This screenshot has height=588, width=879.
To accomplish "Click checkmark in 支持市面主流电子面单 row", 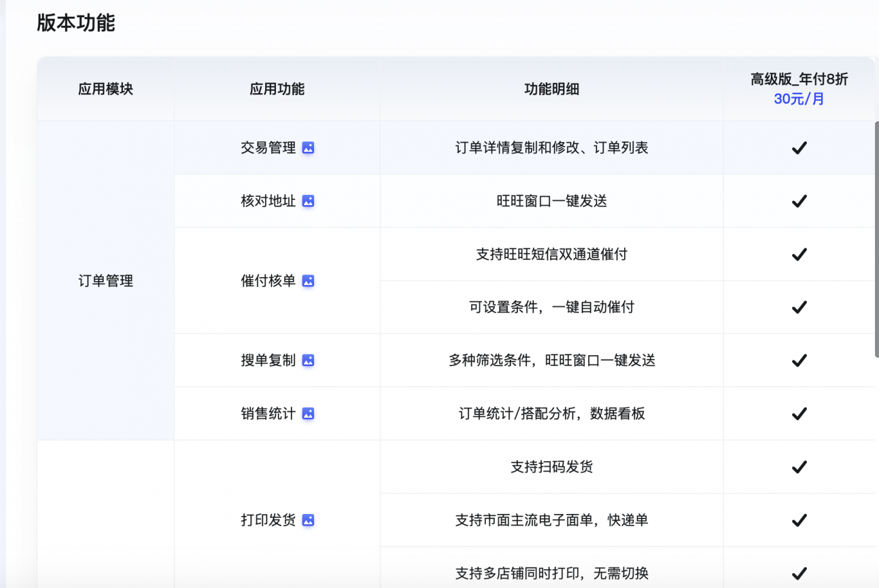I will pos(799,520).
